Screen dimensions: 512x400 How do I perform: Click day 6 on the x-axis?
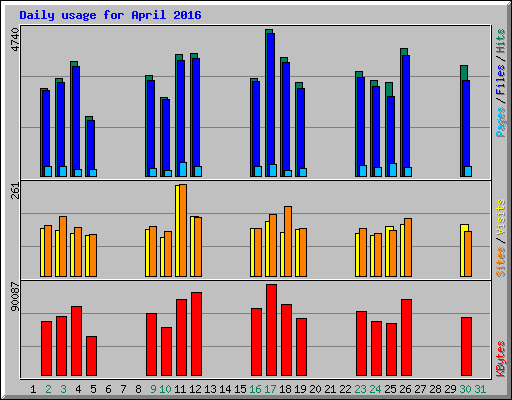(x=108, y=389)
